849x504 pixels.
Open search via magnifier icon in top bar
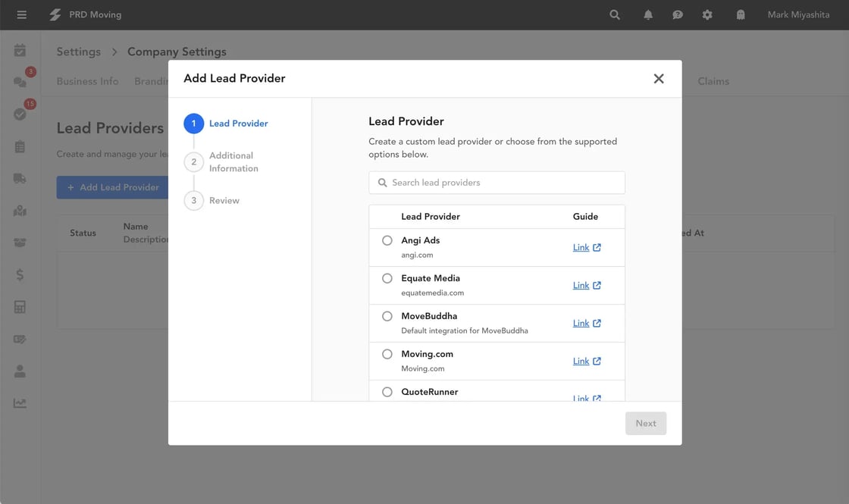pos(615,14)
